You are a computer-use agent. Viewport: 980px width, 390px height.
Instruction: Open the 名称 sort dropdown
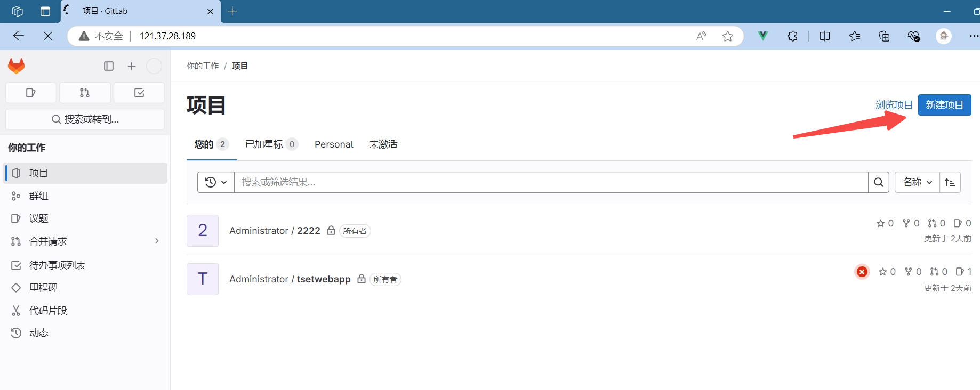pyautogui.click(x=917, y=182)
